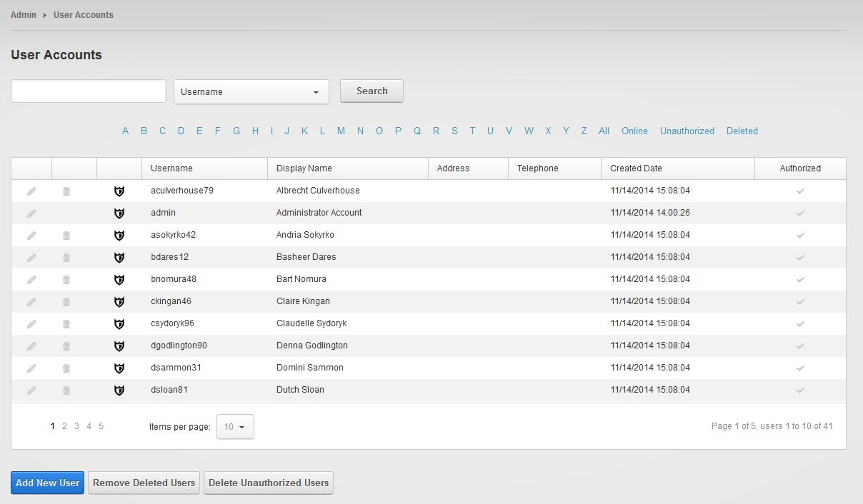Image resolution: width=863 pixels, height=504 pixels.
Task: Edit the admin account pencil icon
Action: [x=31, y=213]
